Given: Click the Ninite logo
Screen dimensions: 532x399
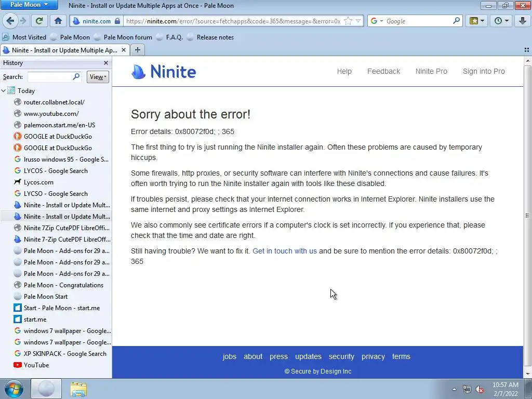Looking at the screenshot, I should pyautogui.click(x=164, y=72).
